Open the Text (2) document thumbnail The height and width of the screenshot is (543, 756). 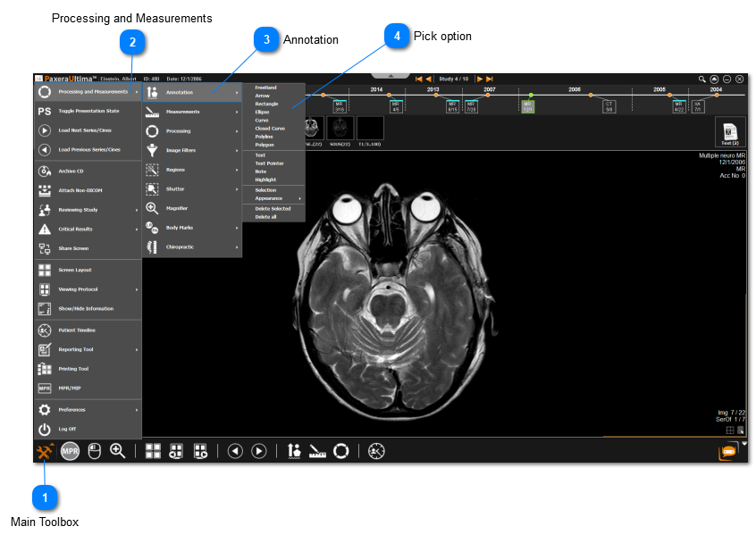pyautogui.click(x=729, y=133)
